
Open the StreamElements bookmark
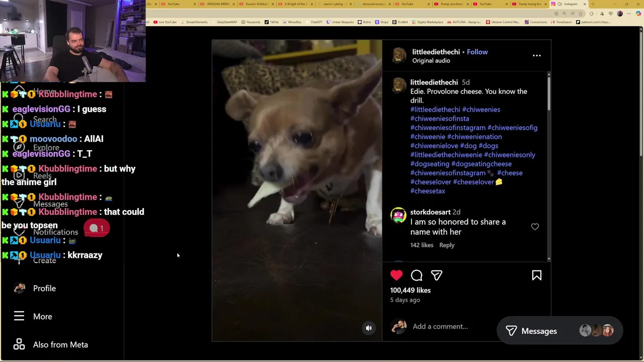tap(193, 22)
